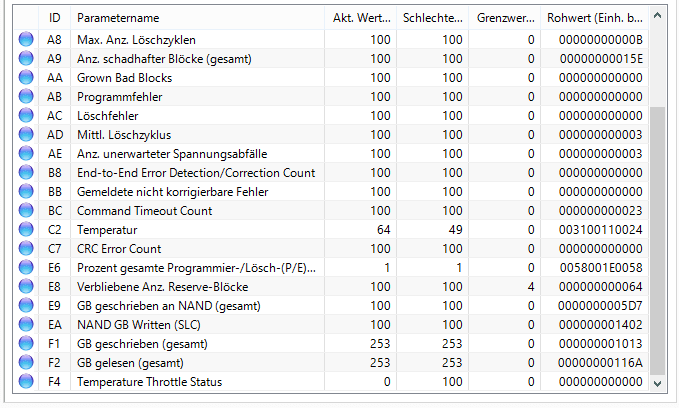Click the Rohwert column header

pyautogui.click(x=595, y=18)
